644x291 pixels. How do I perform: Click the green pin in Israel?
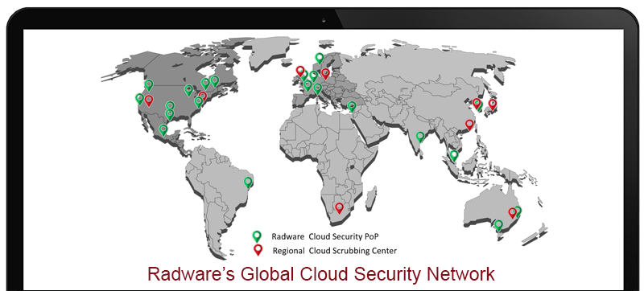click(352, 107)
